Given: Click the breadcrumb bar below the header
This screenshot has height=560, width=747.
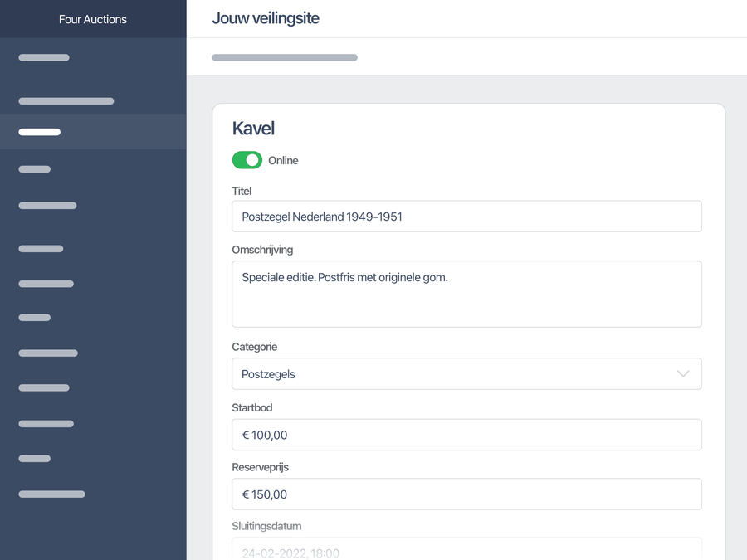Looking at the screenshot, I should click(285, 58).
